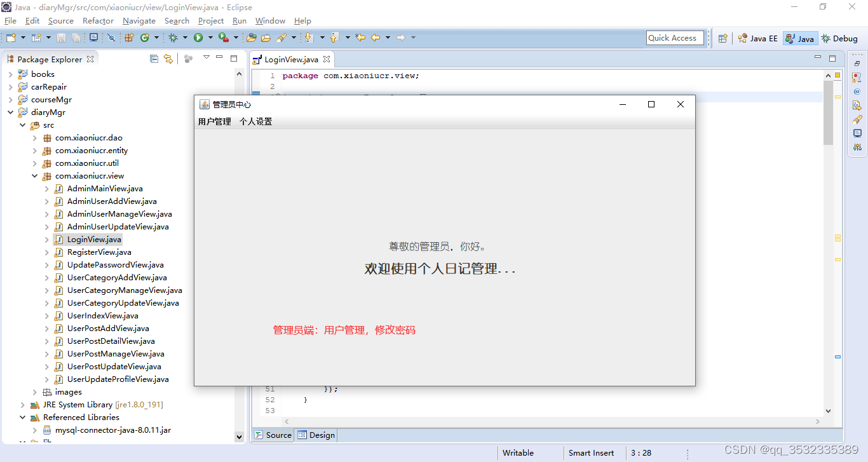Click the Save disk icon in toolbar

pyautogui.click(x=62, y=38)
